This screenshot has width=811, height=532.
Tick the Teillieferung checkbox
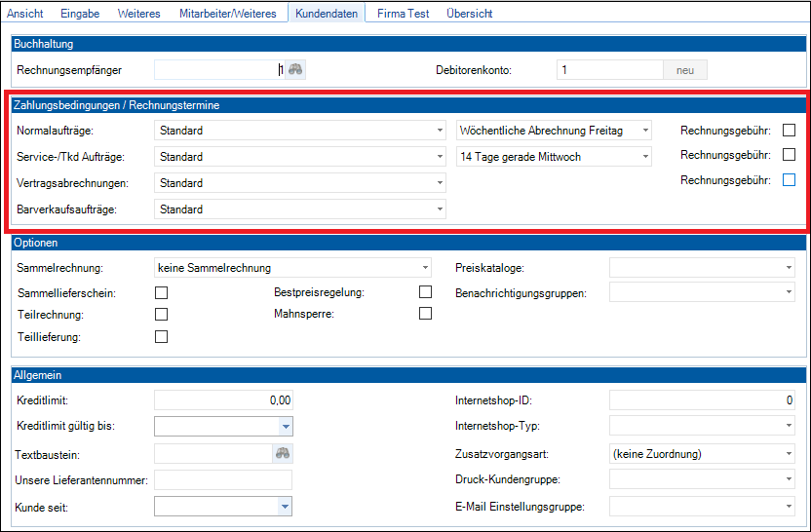pos(162,337)
